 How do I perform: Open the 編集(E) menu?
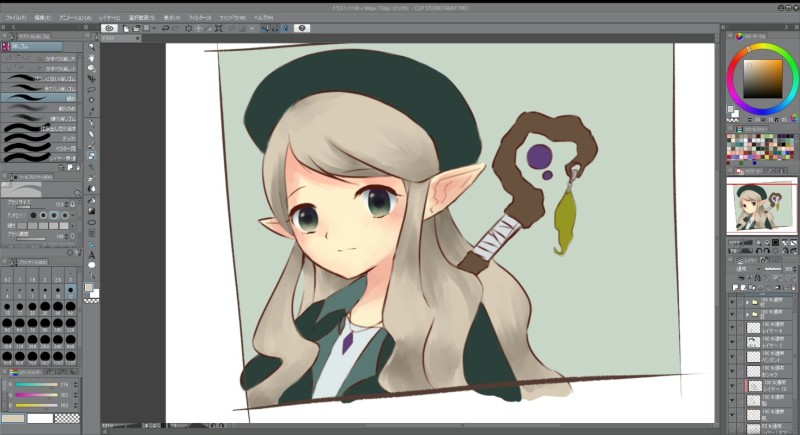[43, 18]
